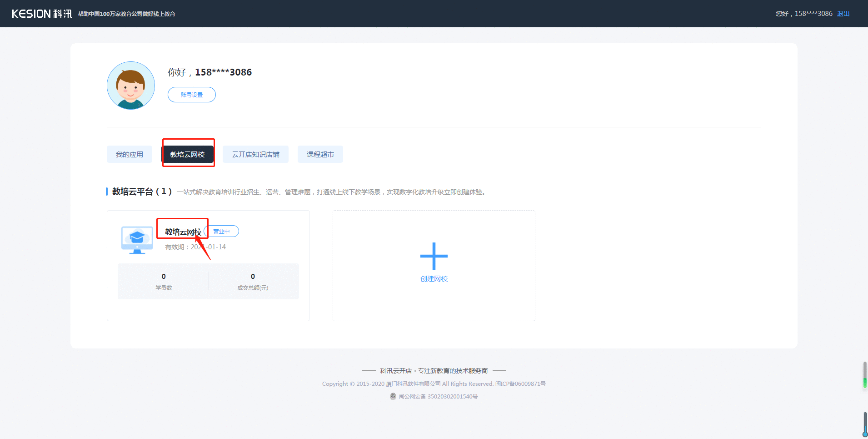Viewport: 868px width, 439px height.
Task: Open 云开店知识店铺 tab
Action: [255, 154]
